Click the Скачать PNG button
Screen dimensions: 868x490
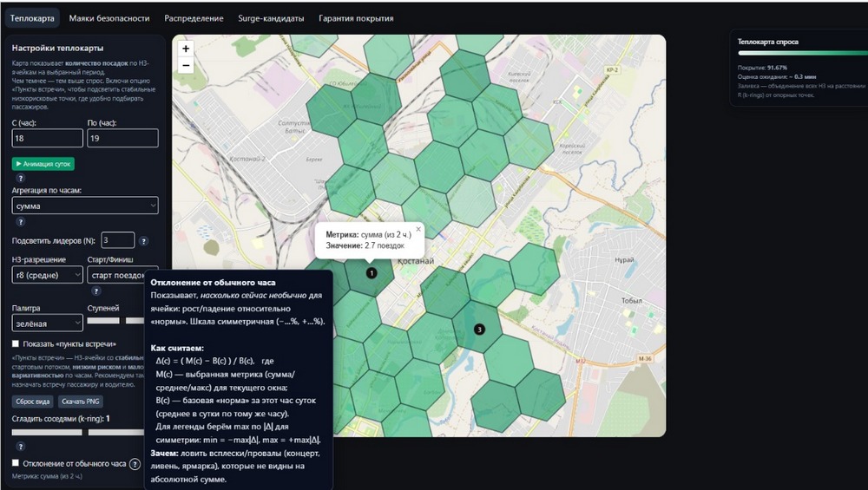pos(79,402)
